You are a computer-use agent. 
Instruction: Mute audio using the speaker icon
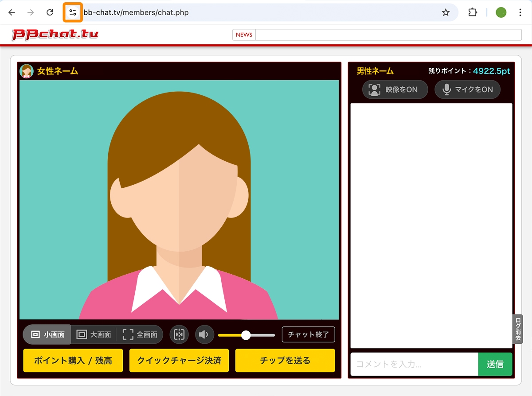pos(204,334)
